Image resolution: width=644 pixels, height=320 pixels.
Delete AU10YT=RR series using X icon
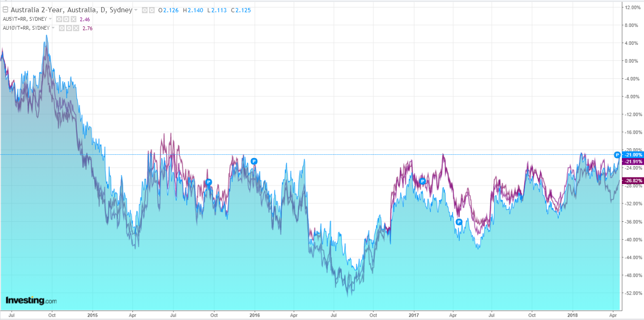(x=76, y=28)
